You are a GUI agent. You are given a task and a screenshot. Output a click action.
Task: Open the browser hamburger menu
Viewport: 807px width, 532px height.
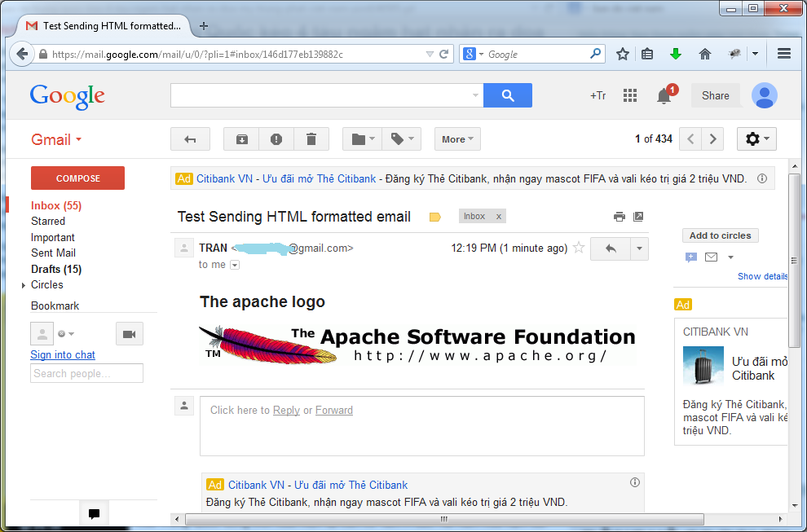[x=784, y=54]
